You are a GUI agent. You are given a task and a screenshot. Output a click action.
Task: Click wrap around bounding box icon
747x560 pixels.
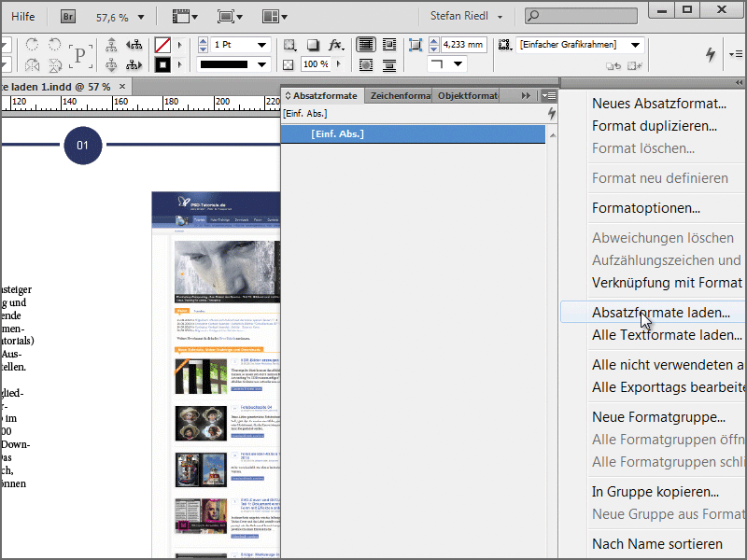pyautogui.click(x=389, y=45)
